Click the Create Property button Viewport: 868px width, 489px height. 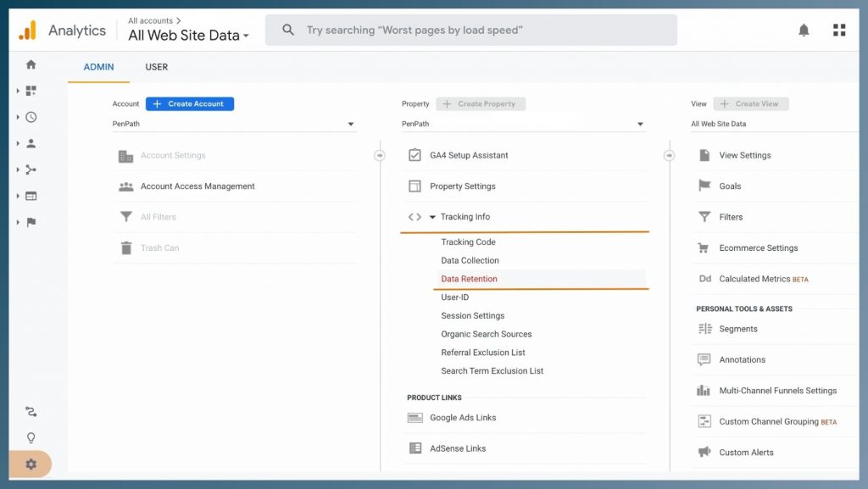481,104
